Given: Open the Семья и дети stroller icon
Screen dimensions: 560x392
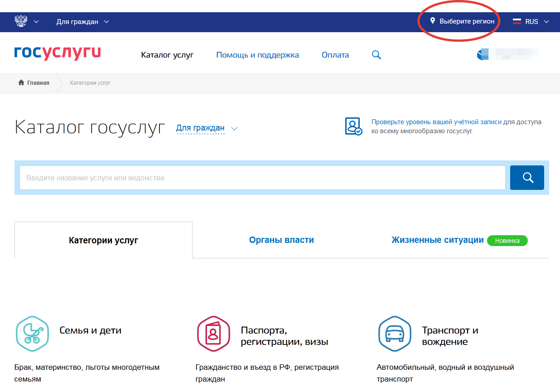Looking at the screenshot, I should coord(32,334).
